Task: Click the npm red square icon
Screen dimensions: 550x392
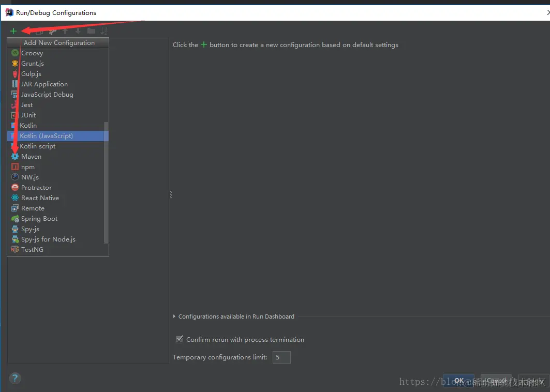Action: (x=14, y=167)
